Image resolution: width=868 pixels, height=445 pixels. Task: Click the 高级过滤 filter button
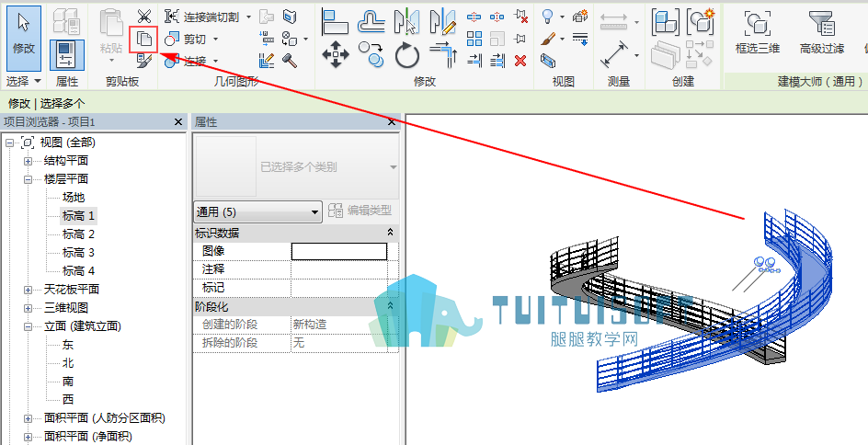point(821,33)
